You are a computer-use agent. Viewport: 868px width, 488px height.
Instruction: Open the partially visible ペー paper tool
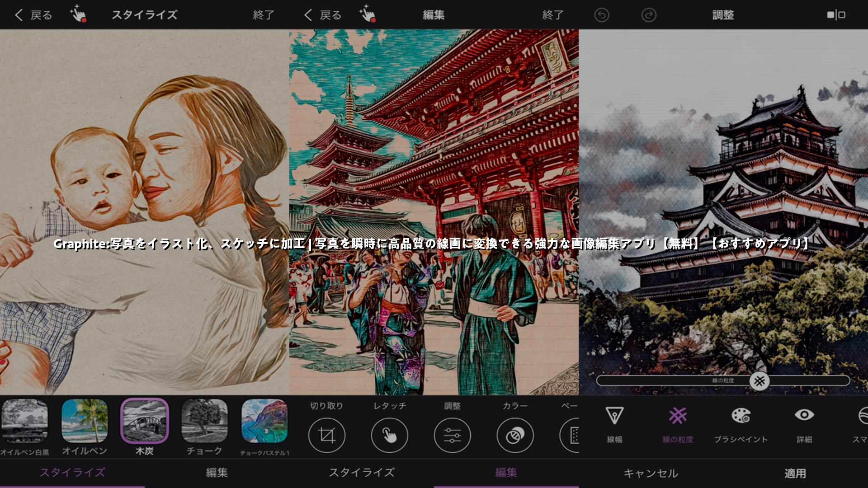coord(569,435)
